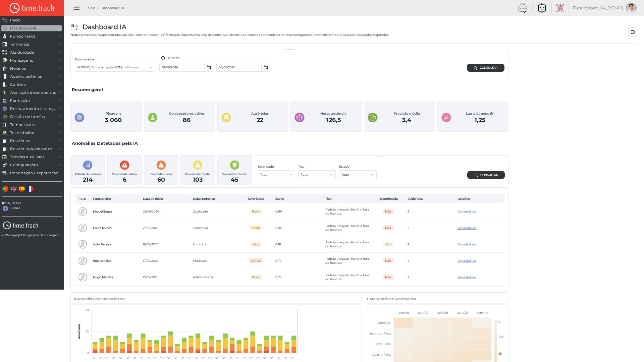Click Domingo Sem 36 heatmap cell

click(x=403, y=323)
